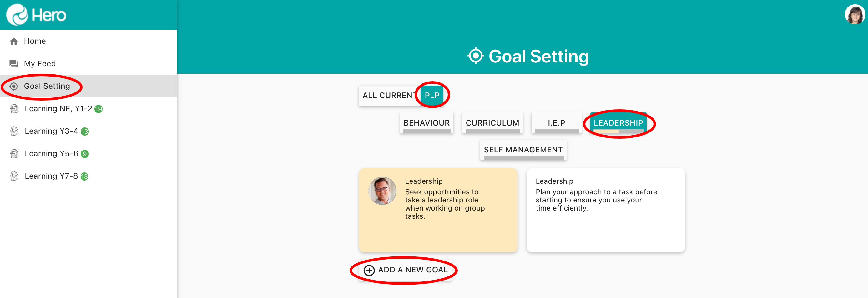The image size is (868, 298).
Task: Click the Home house icon
Action: pos(14,42)
